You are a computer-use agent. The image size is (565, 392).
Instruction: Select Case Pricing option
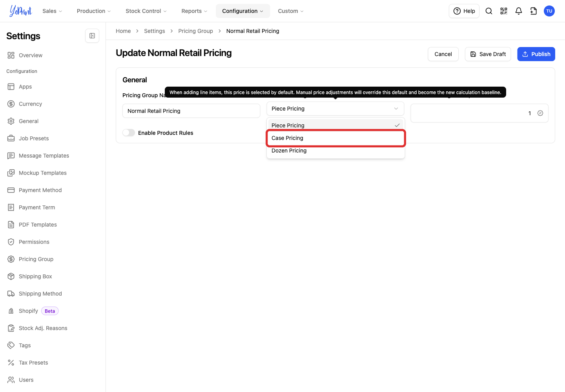point(335,138)
